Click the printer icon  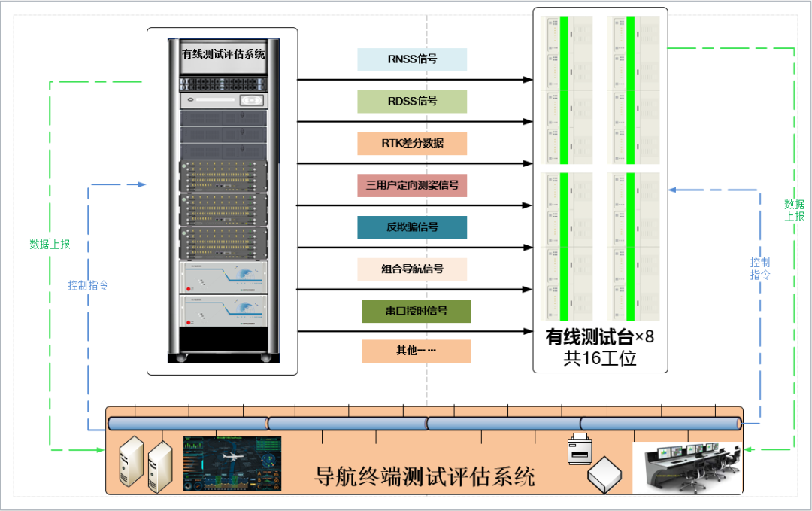579,449
